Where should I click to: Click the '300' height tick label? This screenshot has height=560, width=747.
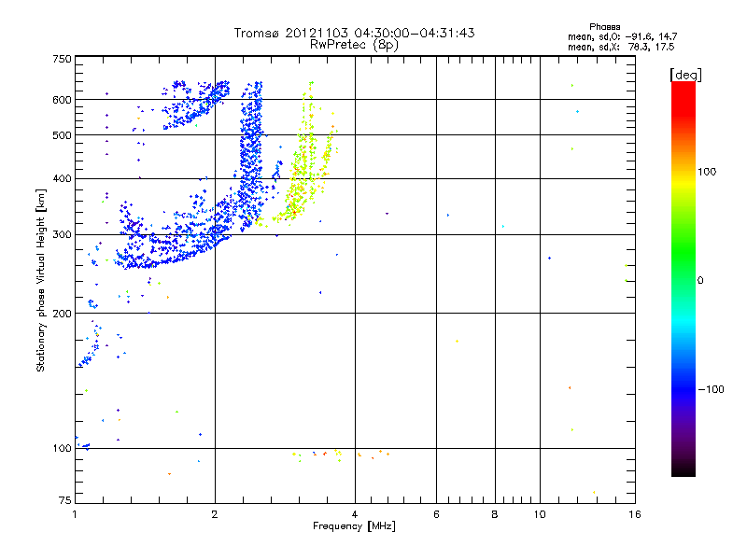pyautogui.click(x=62, y=235)
